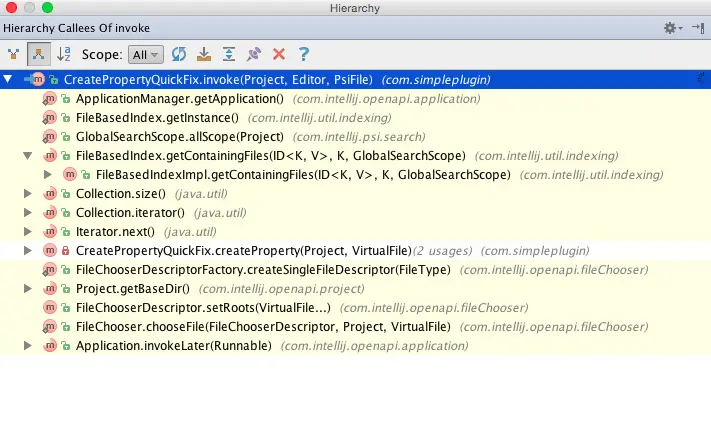
Task: Click green public lock icon of Iterator.next()
Action: [x=66, y=232]
